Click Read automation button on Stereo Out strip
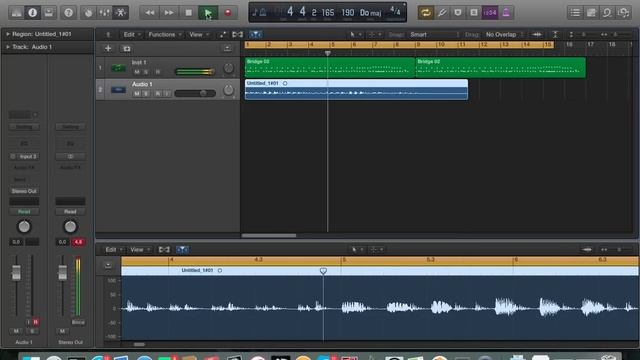 [70, 211]
